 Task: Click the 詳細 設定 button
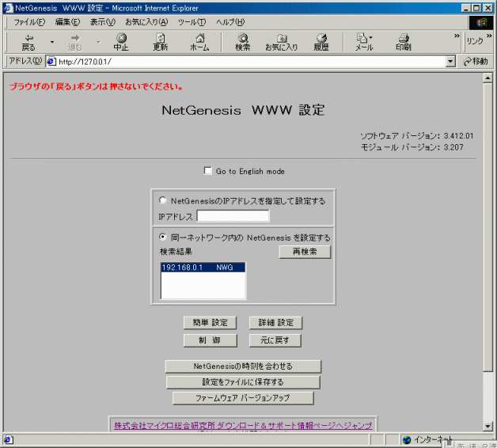tap(275, 323)
